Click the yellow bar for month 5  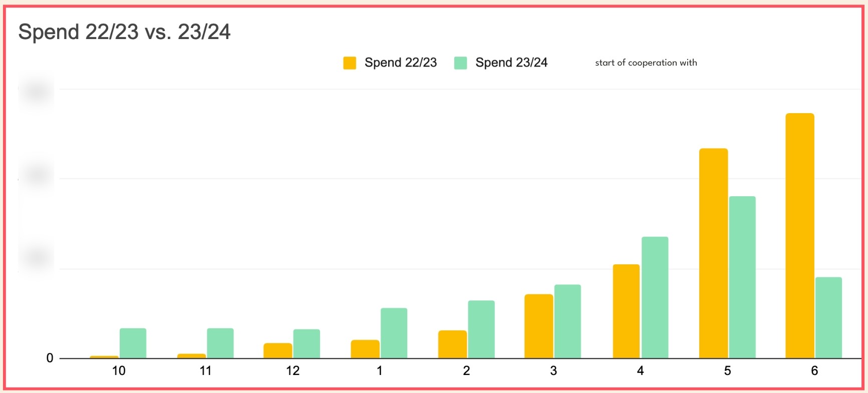[713, 253]
